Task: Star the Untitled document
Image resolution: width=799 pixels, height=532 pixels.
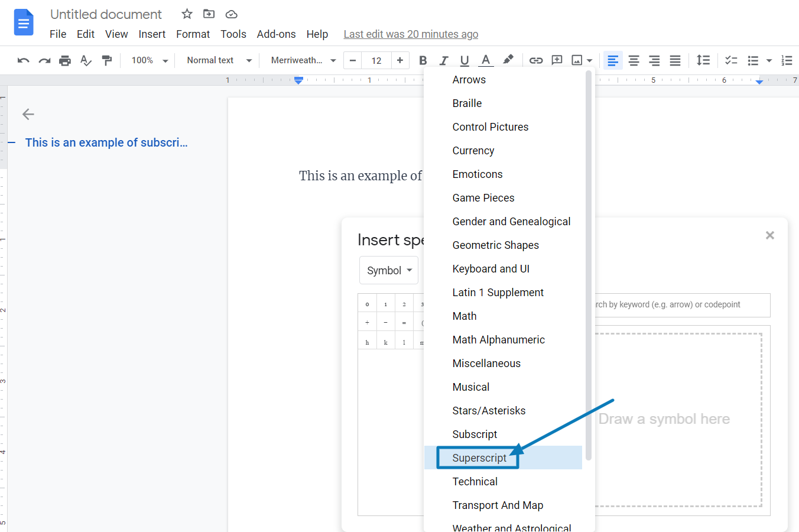Action: pos(187,14)
